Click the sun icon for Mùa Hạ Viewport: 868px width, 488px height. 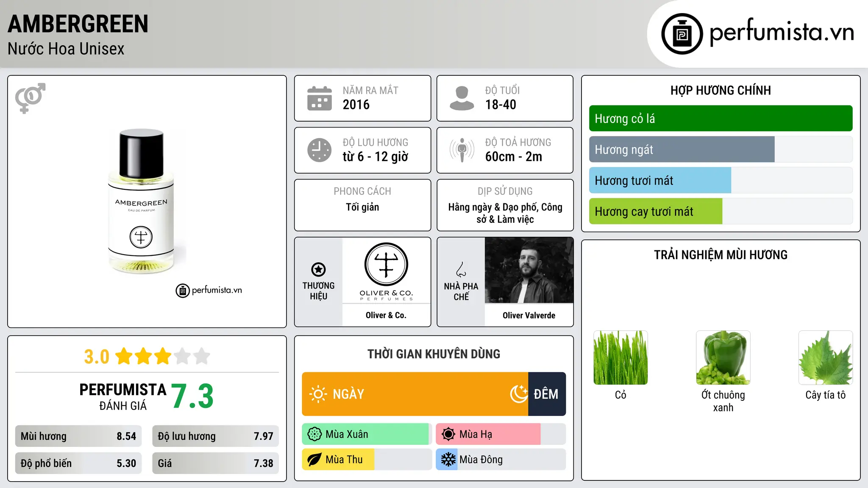point(448,434)
